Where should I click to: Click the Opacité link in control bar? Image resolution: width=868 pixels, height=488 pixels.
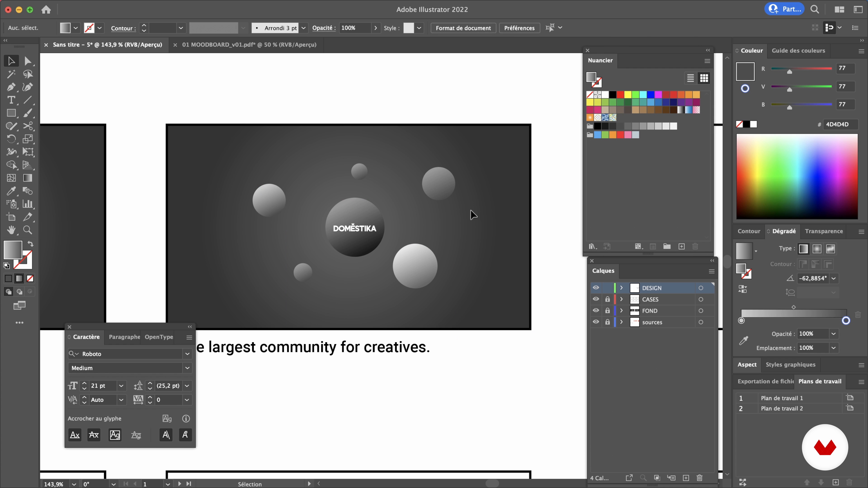point(324,28)
